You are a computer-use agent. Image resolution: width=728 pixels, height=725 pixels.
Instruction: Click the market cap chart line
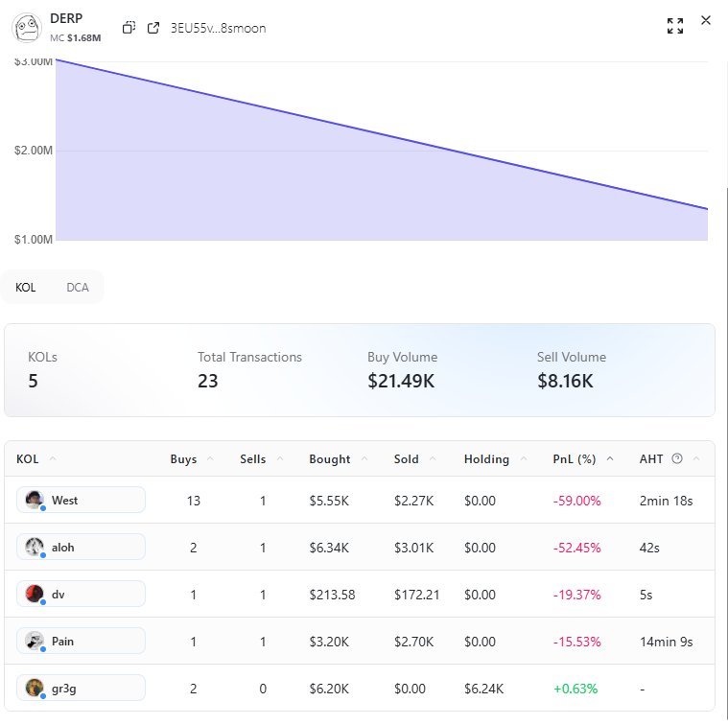[x=382, y=134]
